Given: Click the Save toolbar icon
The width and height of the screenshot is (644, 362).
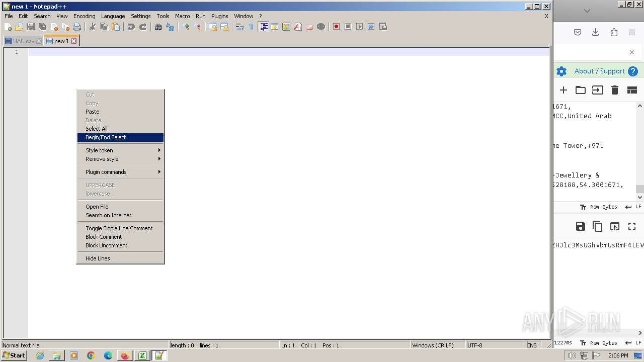Looking at the screenshot, I should (x=31, y=27).
